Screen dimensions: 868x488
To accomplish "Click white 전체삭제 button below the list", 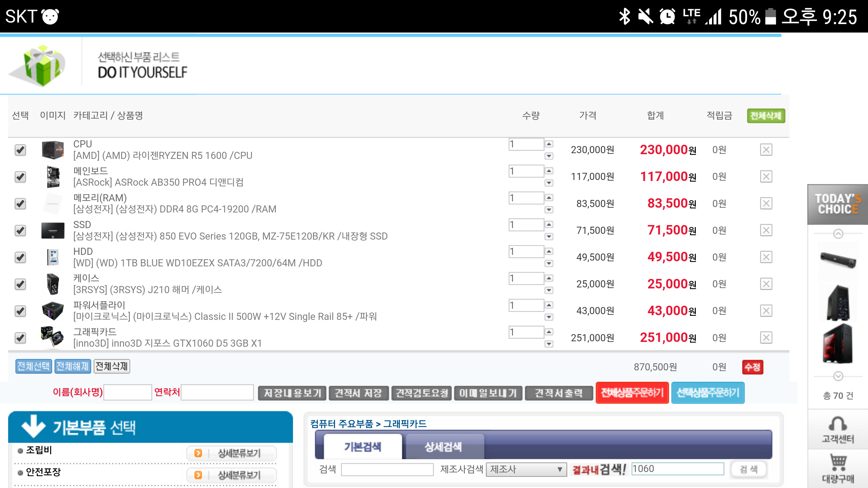I will [112, 366].
